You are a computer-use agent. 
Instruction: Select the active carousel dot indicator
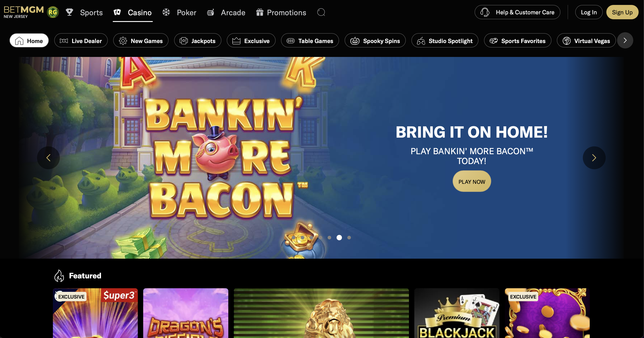click(x=339, y=238)
